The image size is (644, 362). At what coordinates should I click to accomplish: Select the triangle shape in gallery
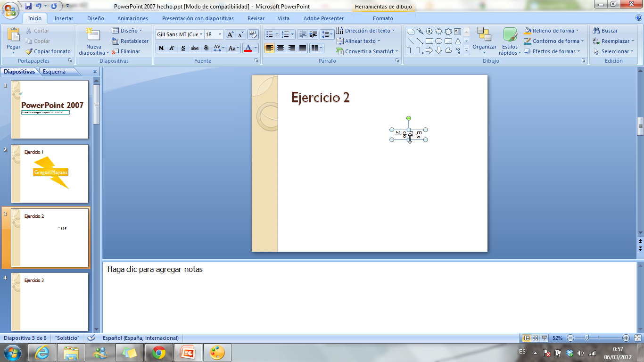click(458, 41)
